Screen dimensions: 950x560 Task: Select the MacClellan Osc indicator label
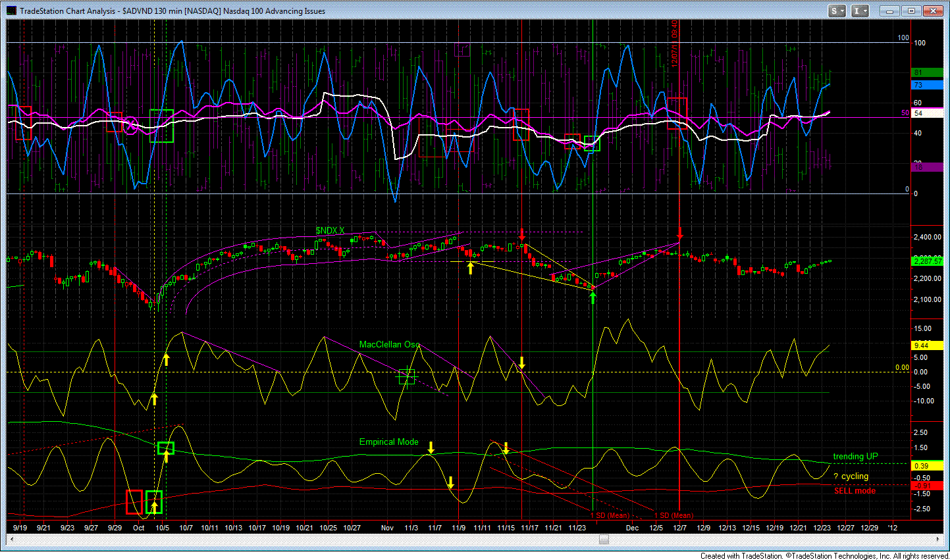(390, 344)
